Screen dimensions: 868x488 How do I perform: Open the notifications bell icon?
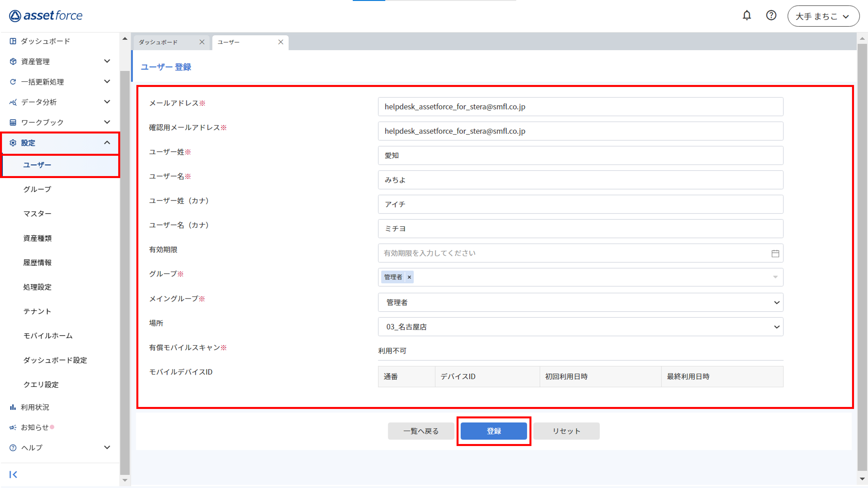tap(747, 16)
